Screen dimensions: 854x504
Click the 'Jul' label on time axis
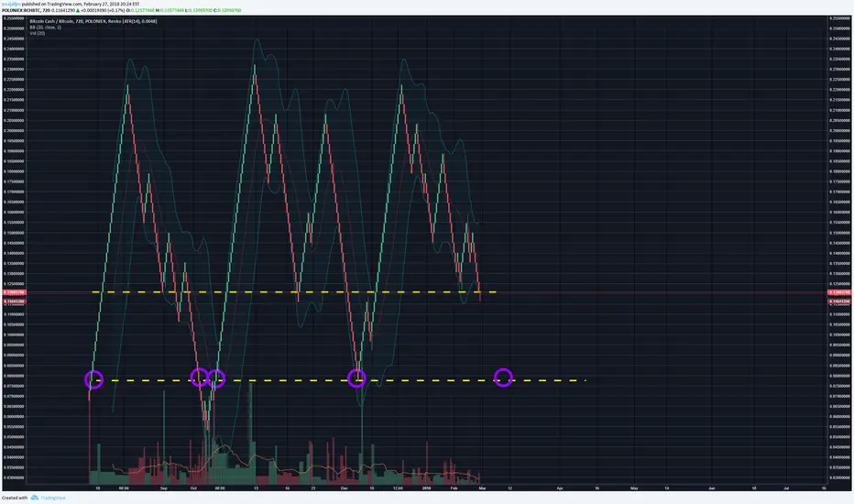pos(786,488)
